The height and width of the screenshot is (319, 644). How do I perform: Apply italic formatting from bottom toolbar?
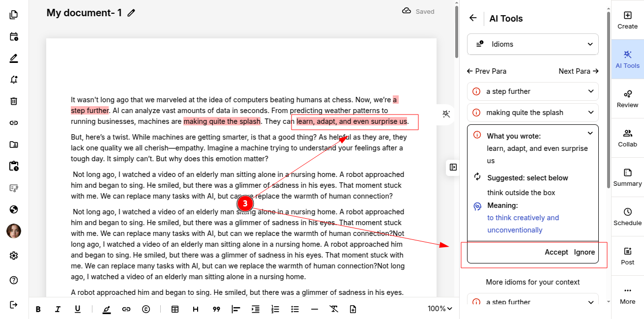[58, 309]
